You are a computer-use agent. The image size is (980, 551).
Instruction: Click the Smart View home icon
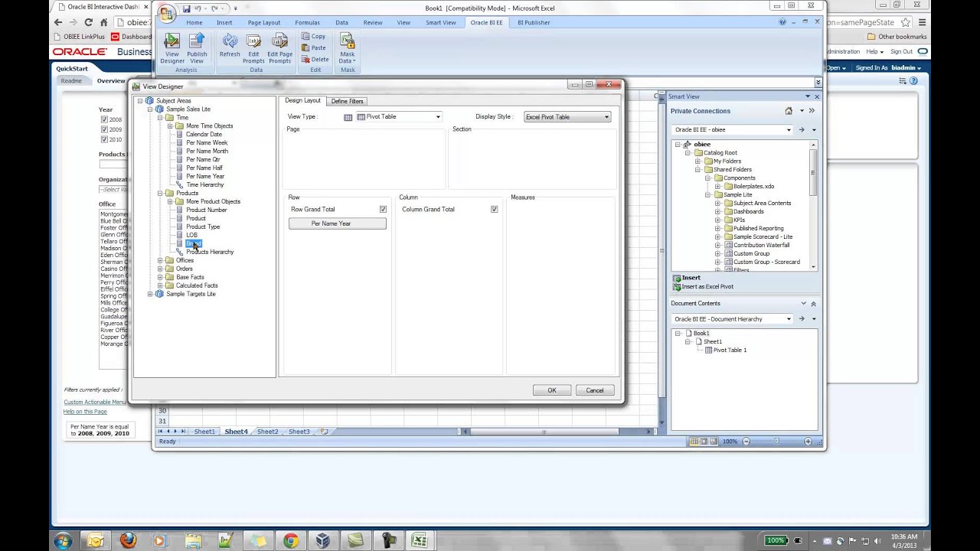click(789, 111)
